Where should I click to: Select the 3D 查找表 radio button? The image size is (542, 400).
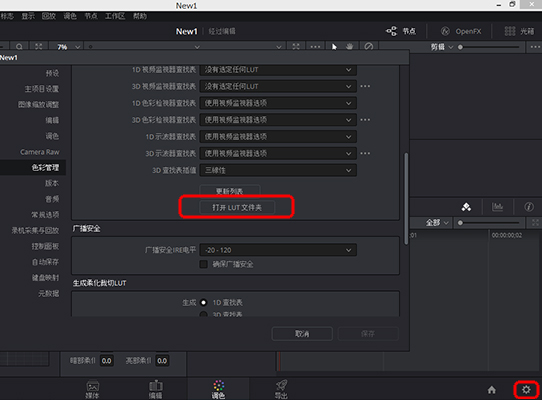coord(204,314)
